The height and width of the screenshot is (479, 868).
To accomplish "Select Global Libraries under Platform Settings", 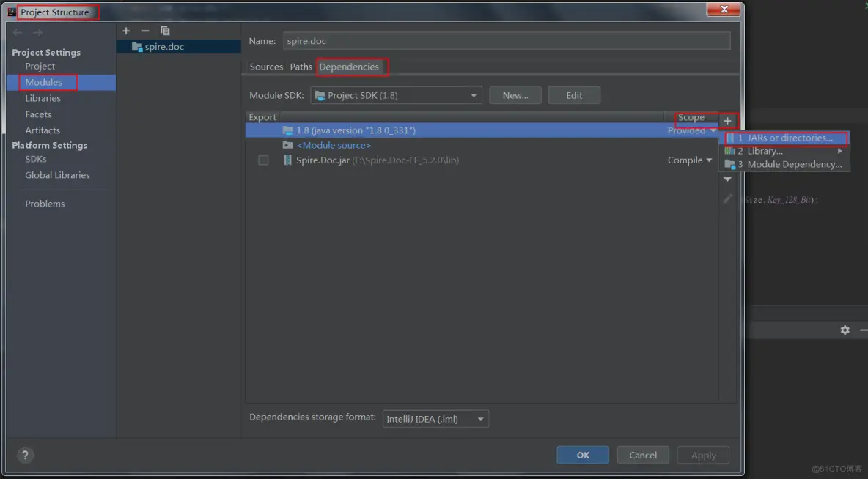I will (57, 175).
